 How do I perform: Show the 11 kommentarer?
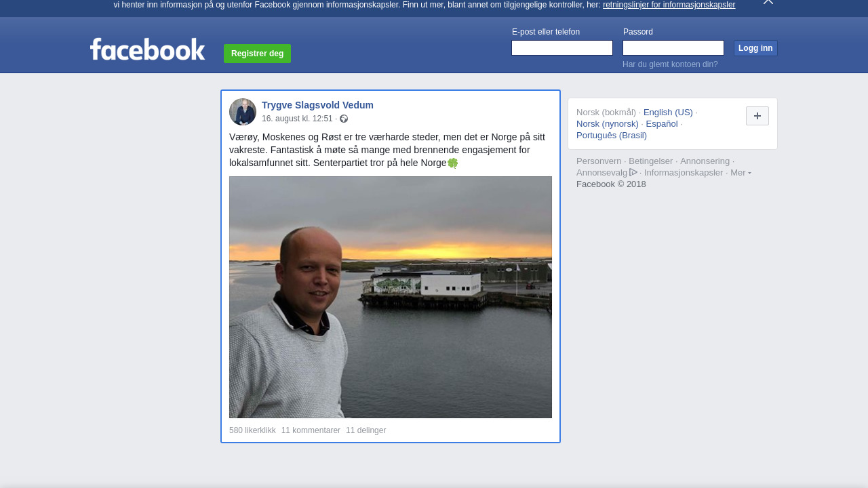pyautogui.click(x=311, y=430)
